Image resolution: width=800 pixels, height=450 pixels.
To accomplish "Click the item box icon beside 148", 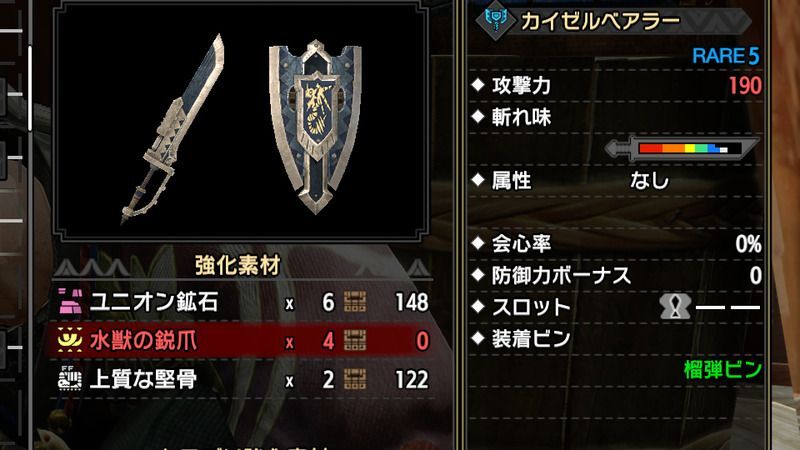I will pyautogui.click(x=355, y=302).
